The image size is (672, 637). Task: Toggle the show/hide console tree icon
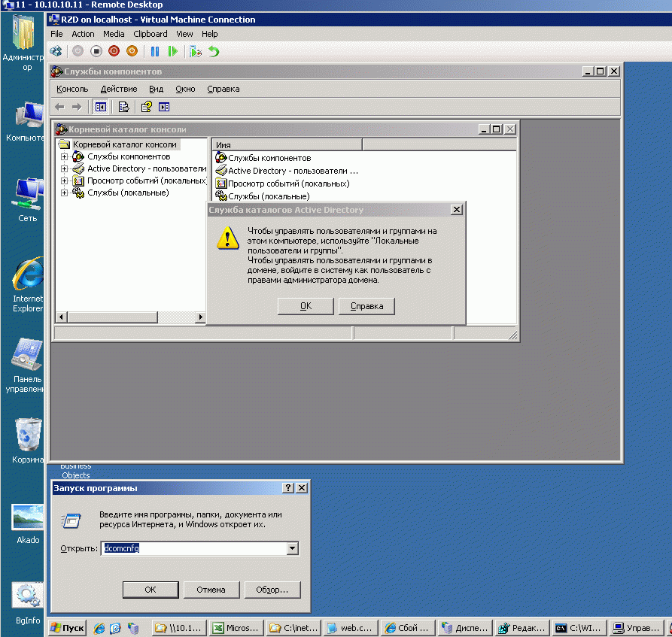click(101, 107)
